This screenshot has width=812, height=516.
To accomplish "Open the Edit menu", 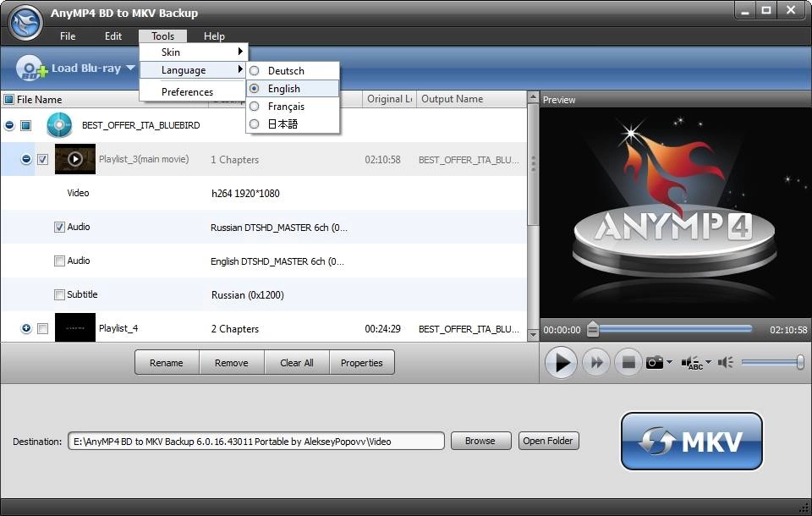I will pos(112,36).
